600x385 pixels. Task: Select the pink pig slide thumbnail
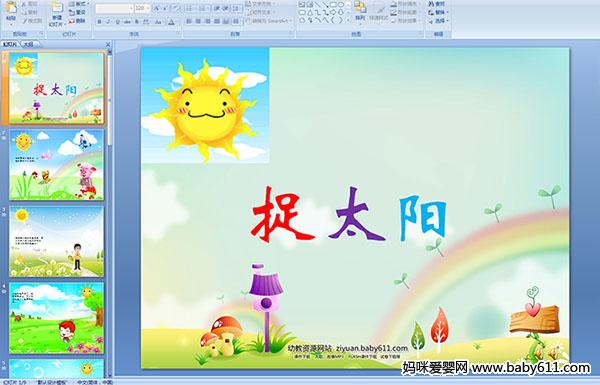pyautogui.click(x=57, y=165)
